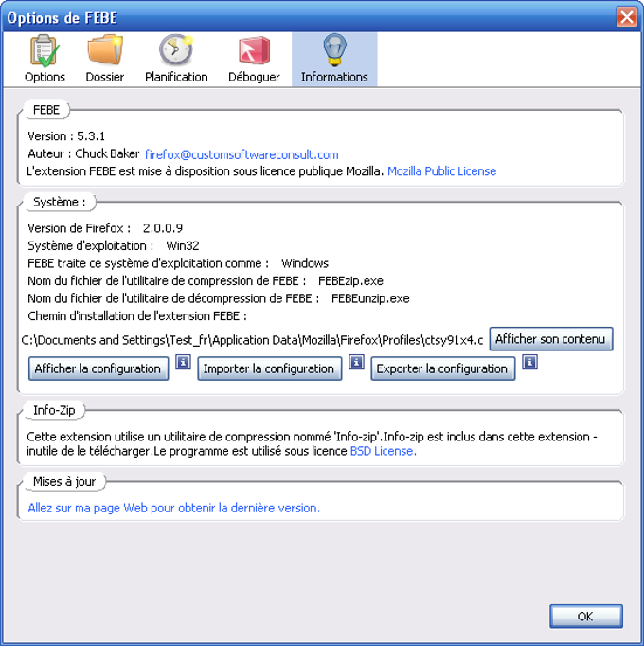The height and width of the screenshot is (646, 644).
Task: Click the Win32 operating system value
Action: click(x=183, y=245)
